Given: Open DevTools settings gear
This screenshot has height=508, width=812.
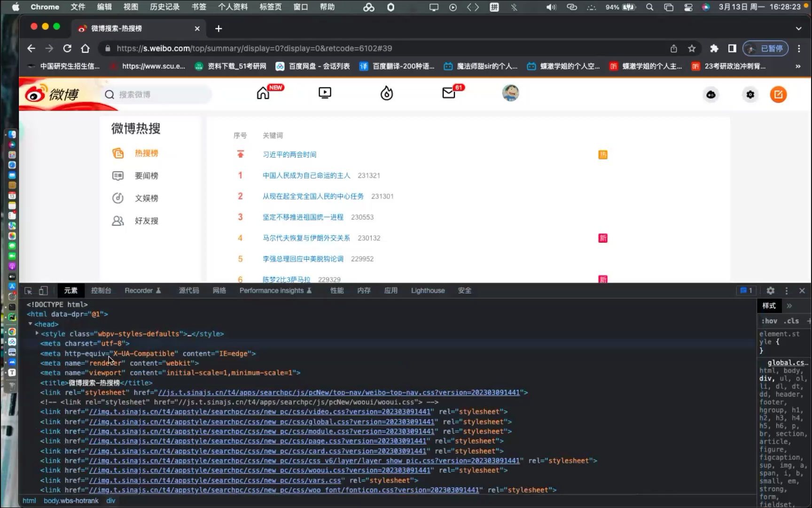Looking at the screenshot, I should tap(770, 291).
